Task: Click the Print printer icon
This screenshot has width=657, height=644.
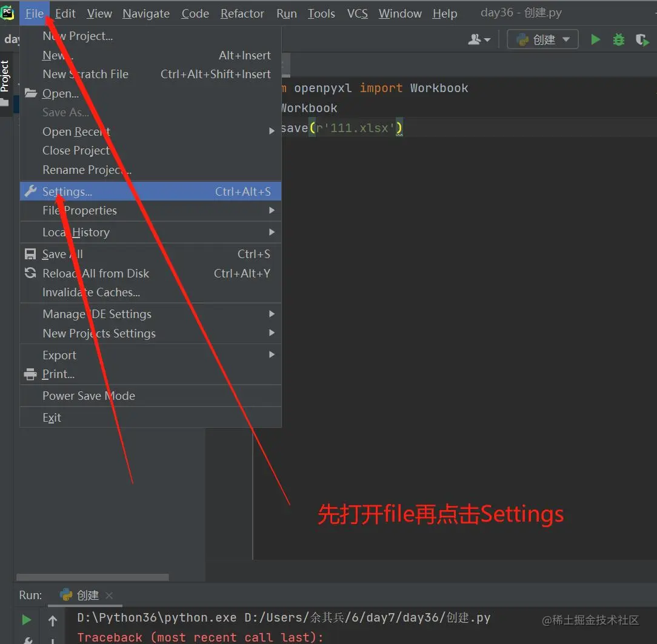Action: pyautogui.click(x=30, y=374)
